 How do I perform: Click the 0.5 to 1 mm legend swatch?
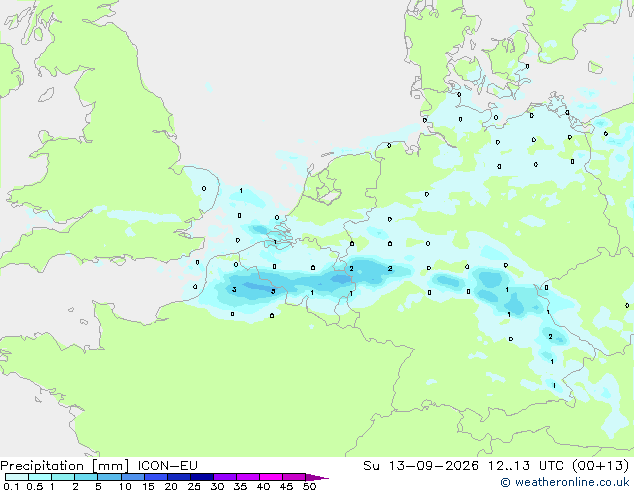(x=40, y=477)
